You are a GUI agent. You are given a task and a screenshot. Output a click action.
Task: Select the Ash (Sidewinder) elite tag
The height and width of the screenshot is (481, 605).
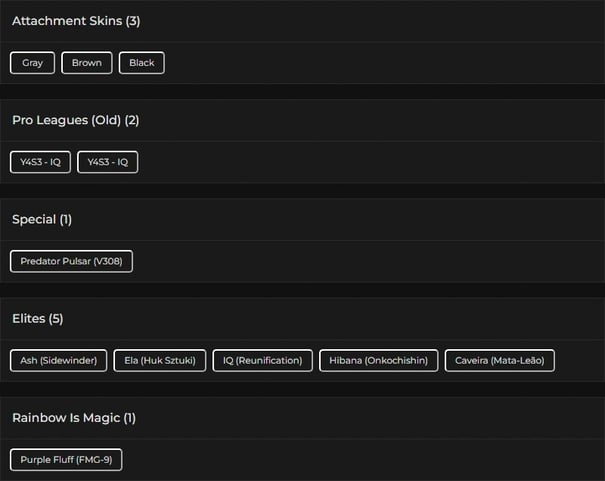(x=58, y=360)
